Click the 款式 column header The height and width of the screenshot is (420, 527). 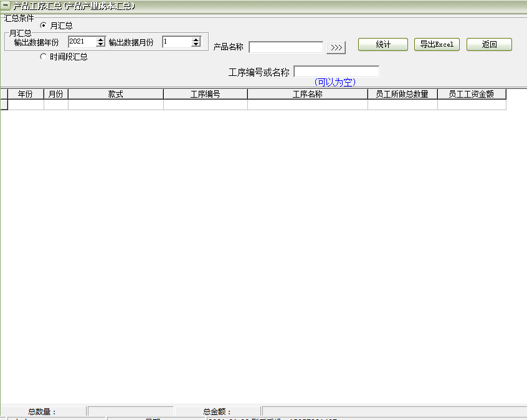[116, 94]
